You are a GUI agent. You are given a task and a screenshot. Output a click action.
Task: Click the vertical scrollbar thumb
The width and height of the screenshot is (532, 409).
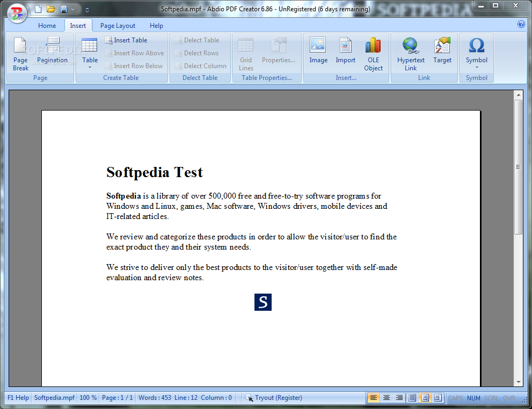[x=518, y=167]
